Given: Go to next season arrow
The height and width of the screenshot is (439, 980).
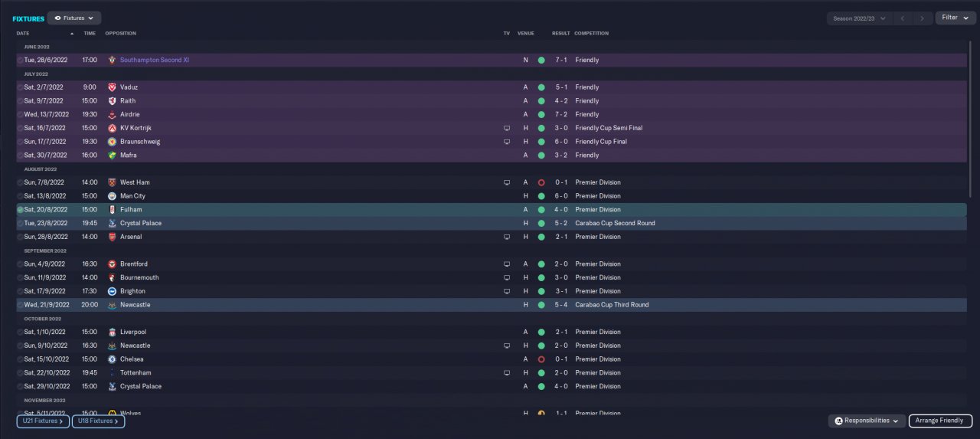Looking at the screenshot, I should pos(923,18).
